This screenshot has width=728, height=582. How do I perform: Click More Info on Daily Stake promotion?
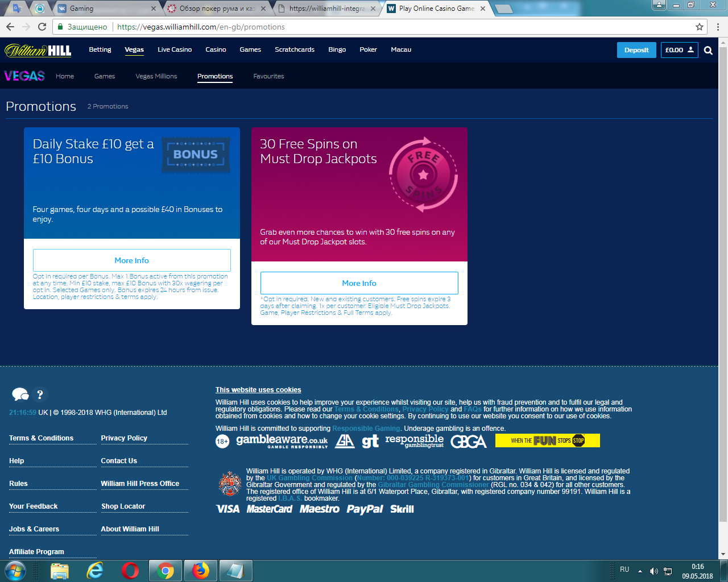click(x=132, y=260)
